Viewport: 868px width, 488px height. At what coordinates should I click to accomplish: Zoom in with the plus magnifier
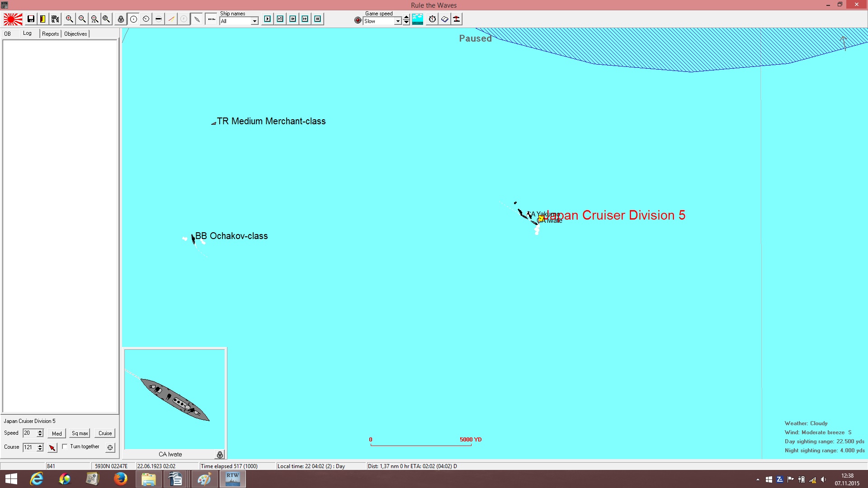69,19
